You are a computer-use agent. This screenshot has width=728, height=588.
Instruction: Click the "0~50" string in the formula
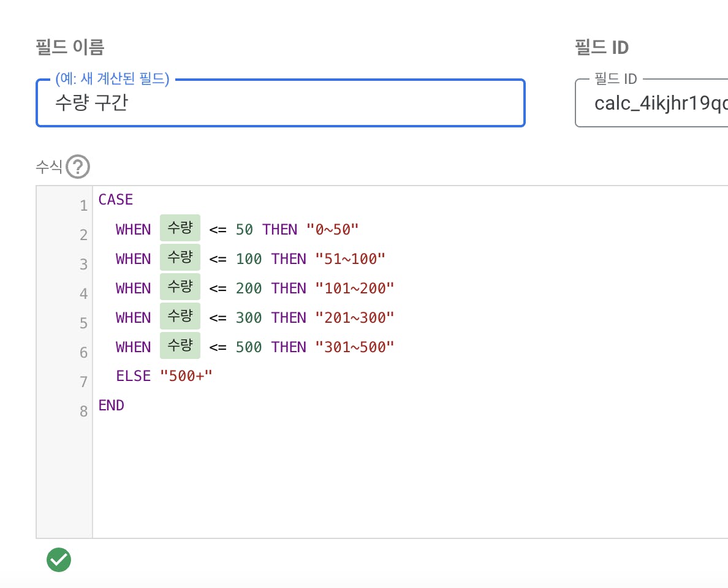point(332,230)
